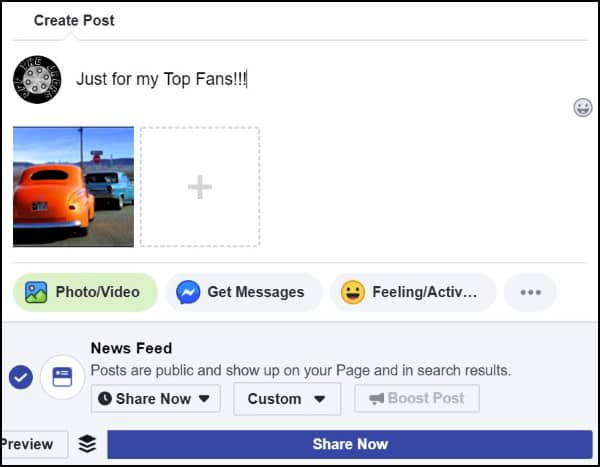Click the blue Share Now button
The width and height of the screenshot is (600, 467).
350,444
